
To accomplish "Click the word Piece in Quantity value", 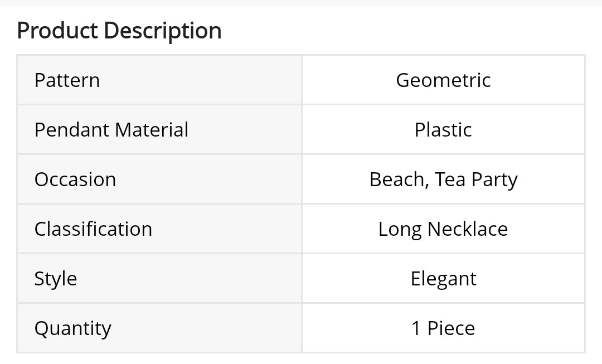I will point(451,328).
